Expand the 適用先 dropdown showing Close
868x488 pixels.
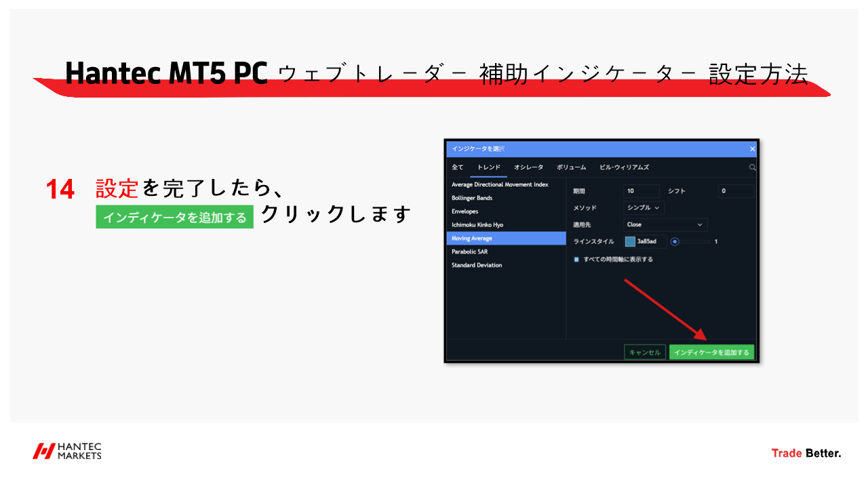(665, 224)
